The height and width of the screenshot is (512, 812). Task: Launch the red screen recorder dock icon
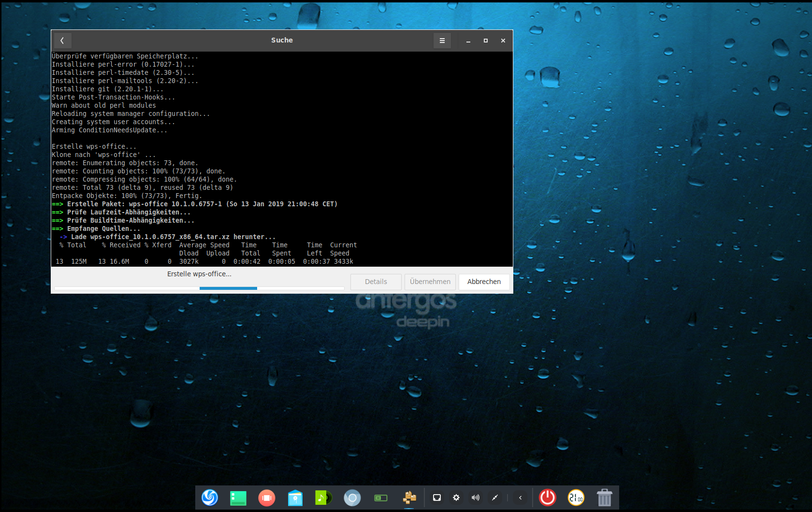[266, 498]
